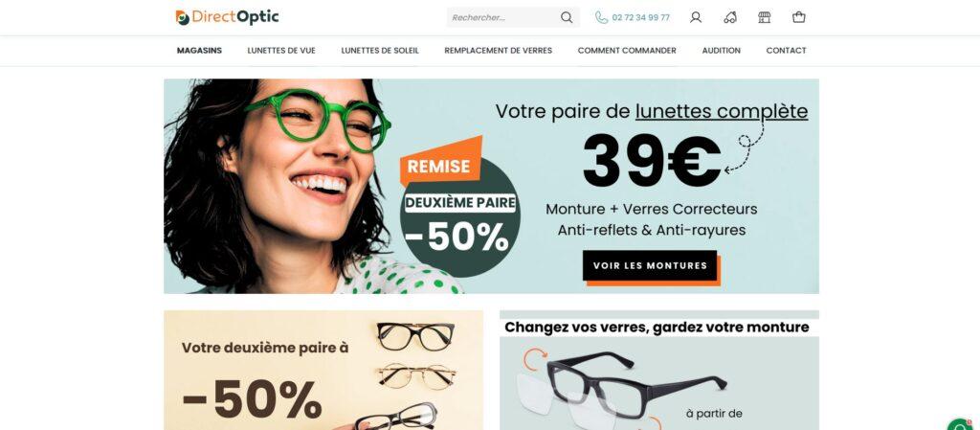This screenshot has height=430, width=980.
Task: Click the Voir les montures button
Action: [651, 266]
